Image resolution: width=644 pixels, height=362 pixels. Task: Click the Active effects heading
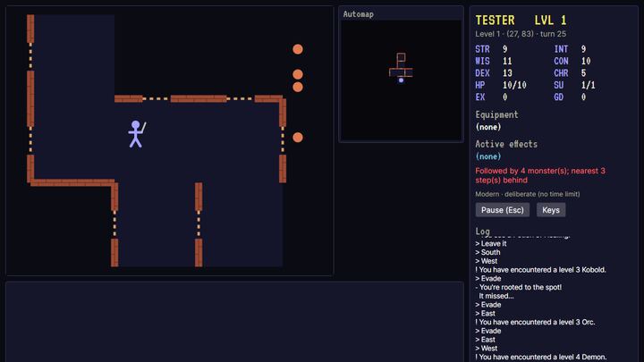506,144
